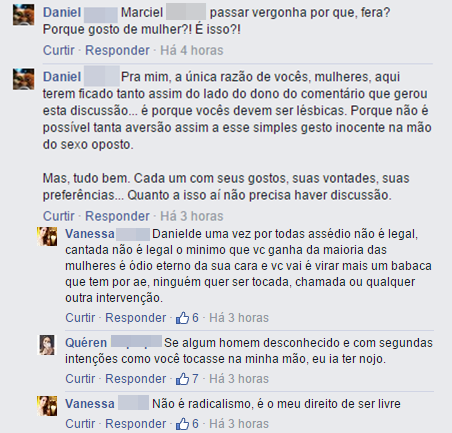Viewport: 452px width, 433px height.
Task: Click Curtir under Quéren's comment
Action: [x=80, y=379]
